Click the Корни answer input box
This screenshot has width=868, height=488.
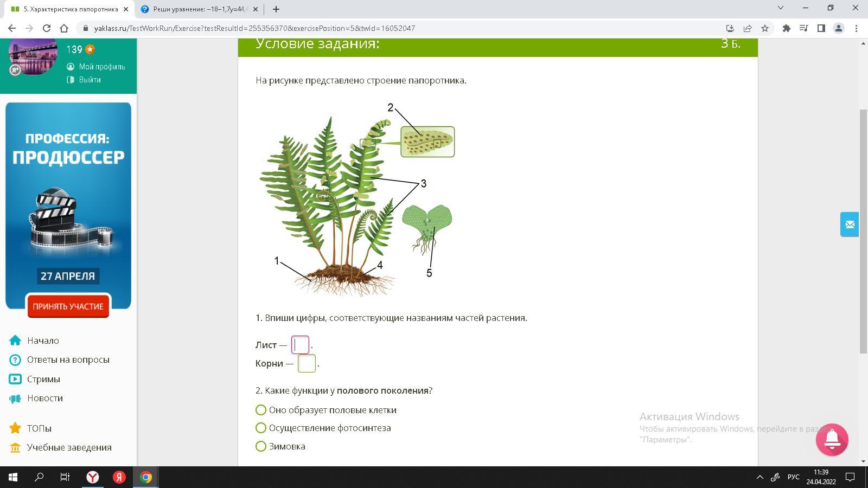307,363
